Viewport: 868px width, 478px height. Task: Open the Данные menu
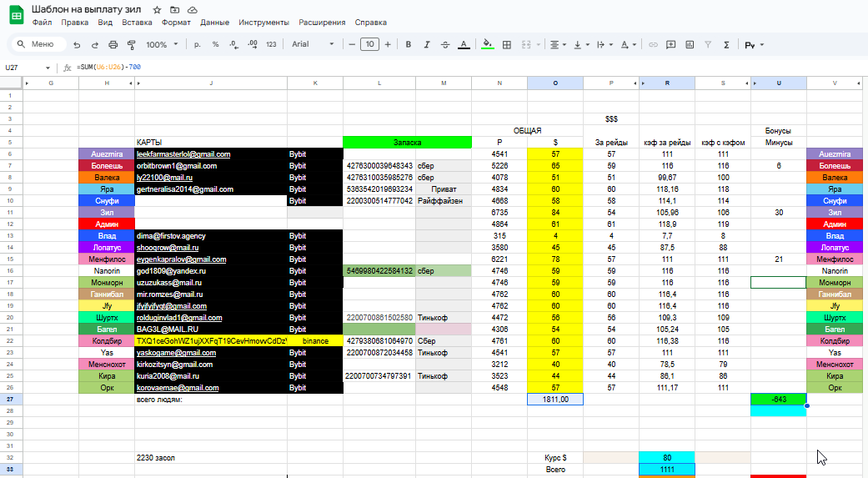coord(215,23)
